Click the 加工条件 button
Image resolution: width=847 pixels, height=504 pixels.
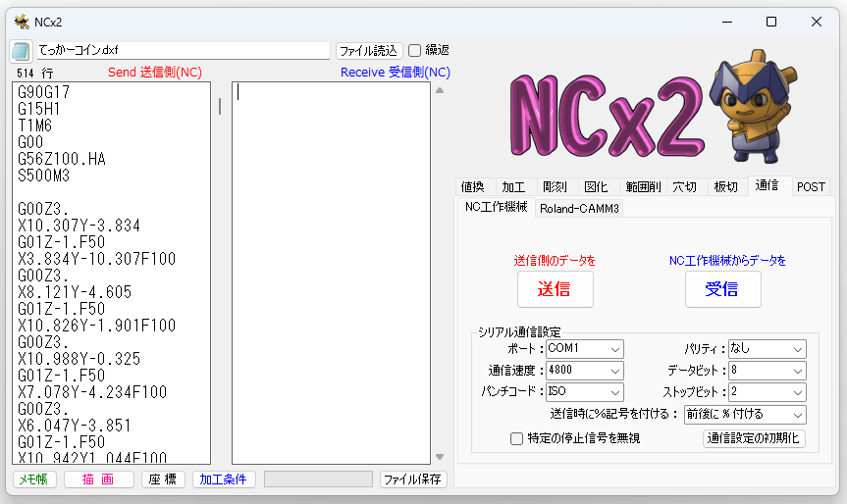coord(224,479)
